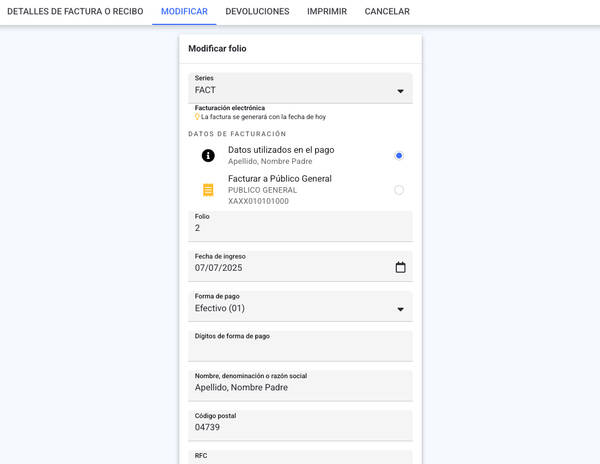Click the info icon beside Datos utilizados
This screenshot has height=464, width=600.
(x=208, y=155)
